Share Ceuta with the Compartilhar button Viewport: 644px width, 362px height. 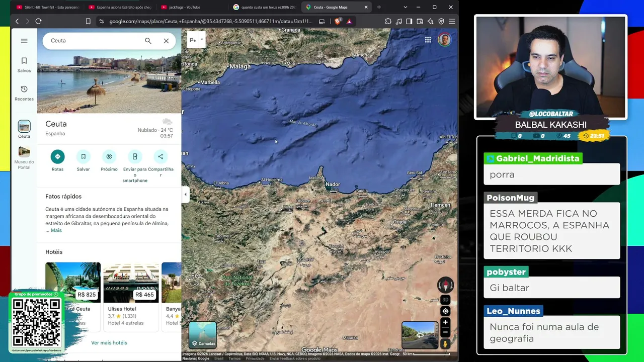tap(160, 163)
